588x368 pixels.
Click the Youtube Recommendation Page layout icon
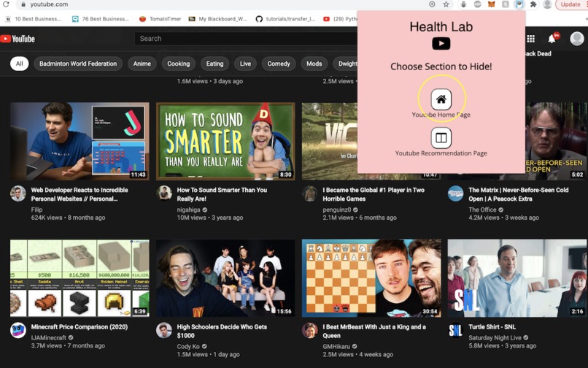click(441, 138)
